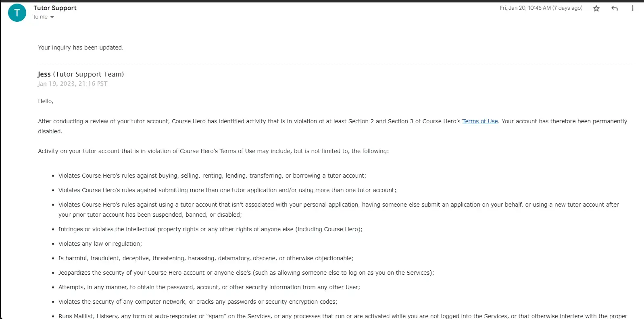Viewport: 644px width, 319px height.
Task: Click the reply arrow icon
Action: coord(615,8)
